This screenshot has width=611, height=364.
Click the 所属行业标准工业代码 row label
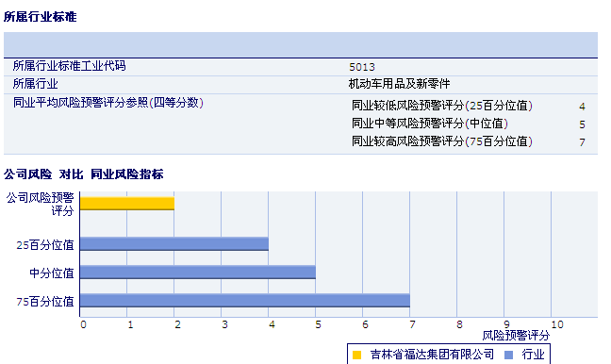(70, 66)
